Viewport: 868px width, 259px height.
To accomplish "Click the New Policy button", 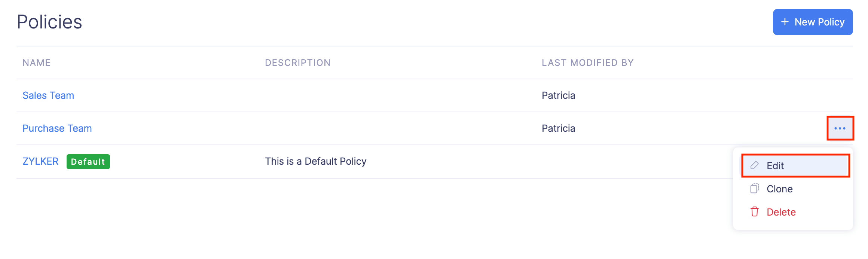I will click(812, 22).
